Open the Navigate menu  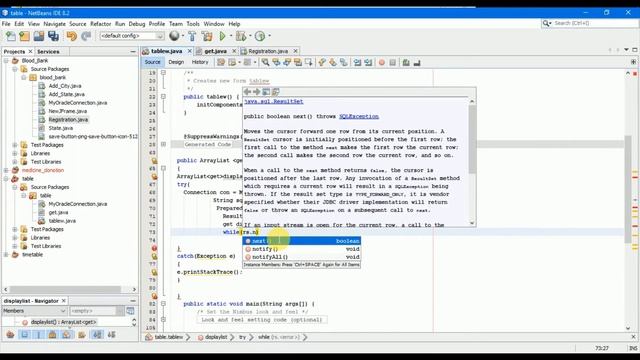(55, 24)
